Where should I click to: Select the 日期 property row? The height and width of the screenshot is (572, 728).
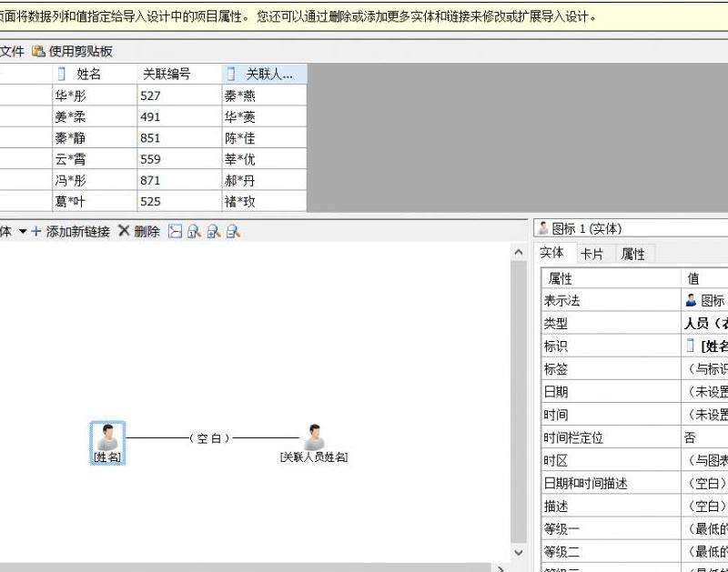(x=634, y=392)
